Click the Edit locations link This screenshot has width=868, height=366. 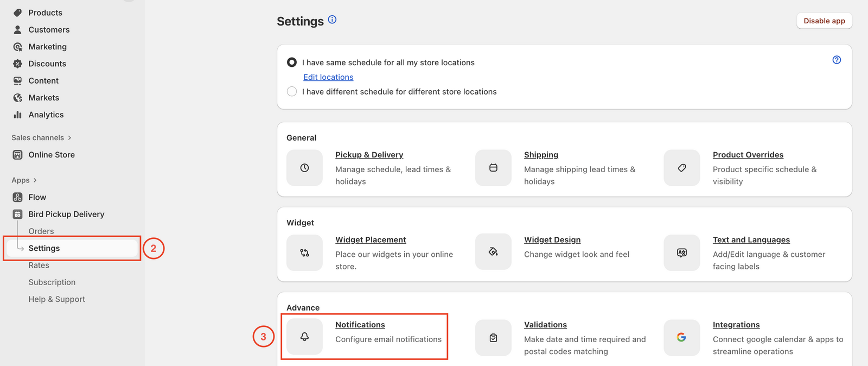click(328, 77)
